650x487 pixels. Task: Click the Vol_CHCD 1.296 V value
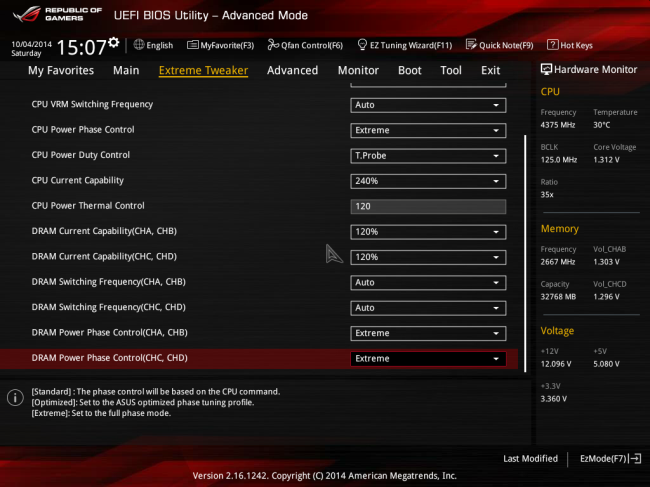pos(606,296)
